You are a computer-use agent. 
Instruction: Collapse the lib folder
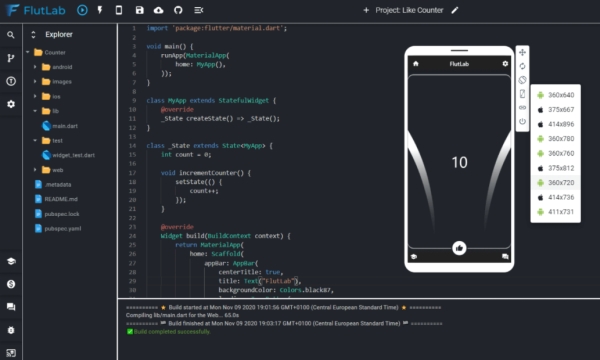(35, 111)
